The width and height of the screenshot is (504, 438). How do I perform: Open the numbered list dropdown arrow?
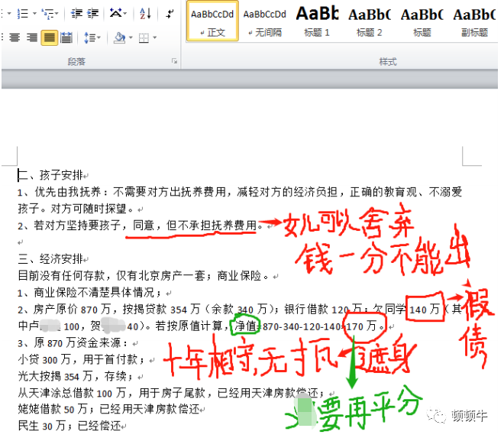pyautogui.click(x=34, y=14)
